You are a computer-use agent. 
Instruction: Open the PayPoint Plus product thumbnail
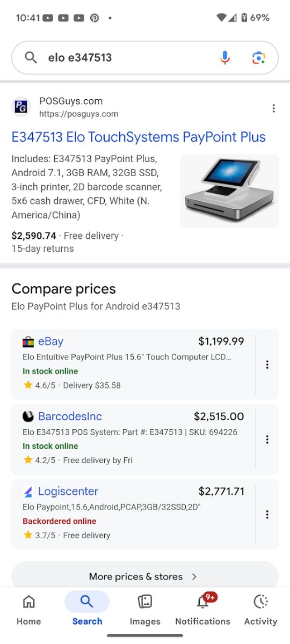[229, 191]
